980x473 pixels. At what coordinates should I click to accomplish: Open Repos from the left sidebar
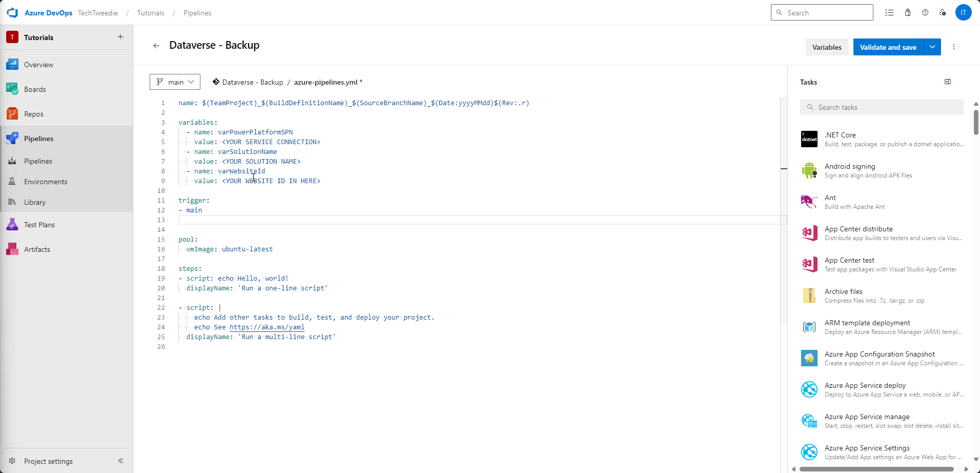coord(33,113)
